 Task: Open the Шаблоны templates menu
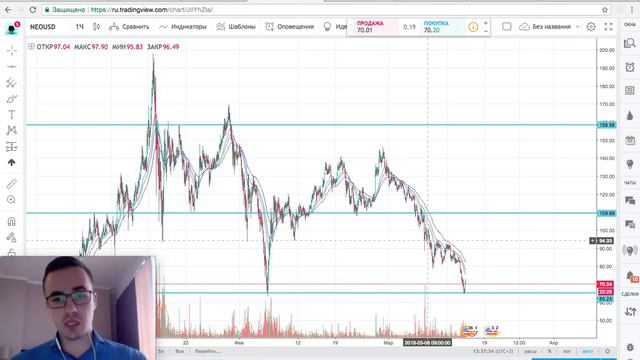point(236,27)
